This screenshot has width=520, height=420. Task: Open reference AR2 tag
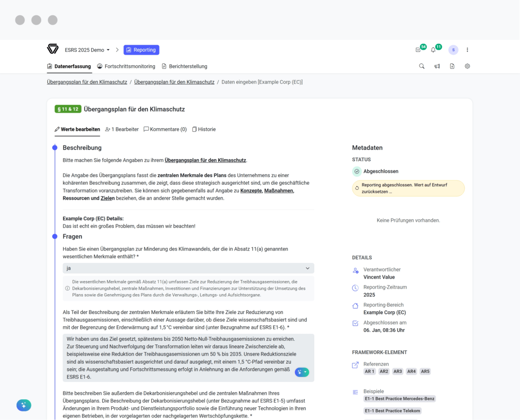[384, 372]
